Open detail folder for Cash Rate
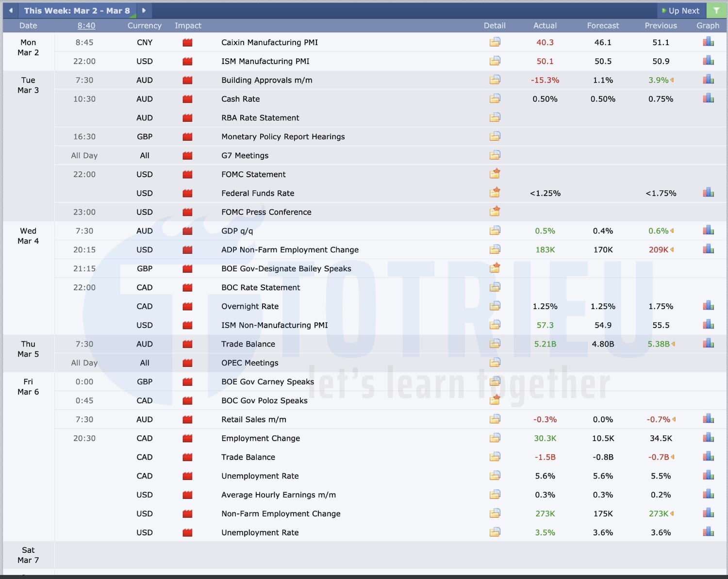Screen dimensions: 728x579 [495, 99]
